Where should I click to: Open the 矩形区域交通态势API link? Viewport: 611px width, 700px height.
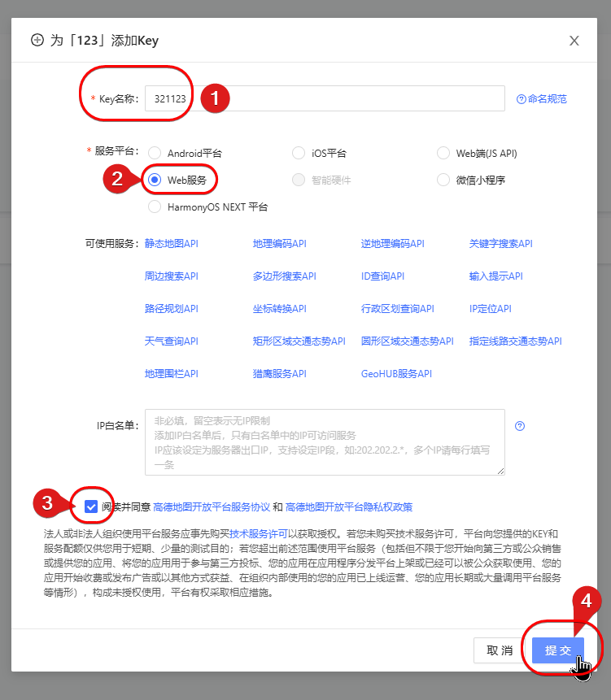click(x=299, y=341)
